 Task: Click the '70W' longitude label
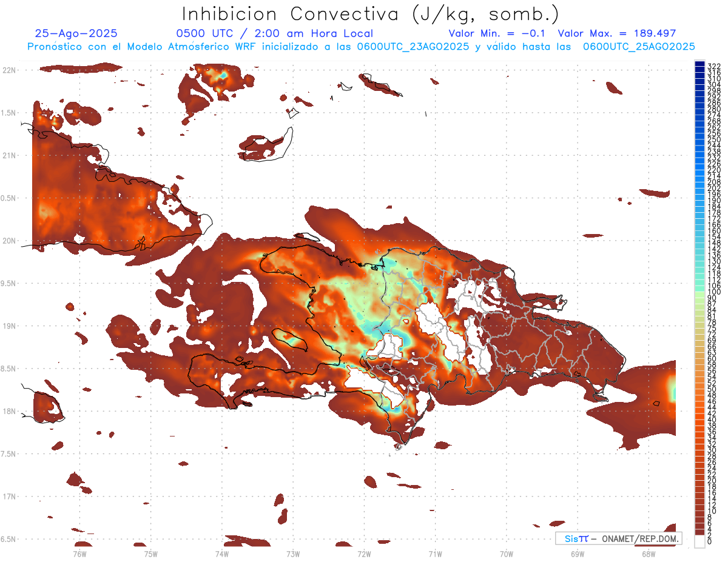tap(506, 554)
